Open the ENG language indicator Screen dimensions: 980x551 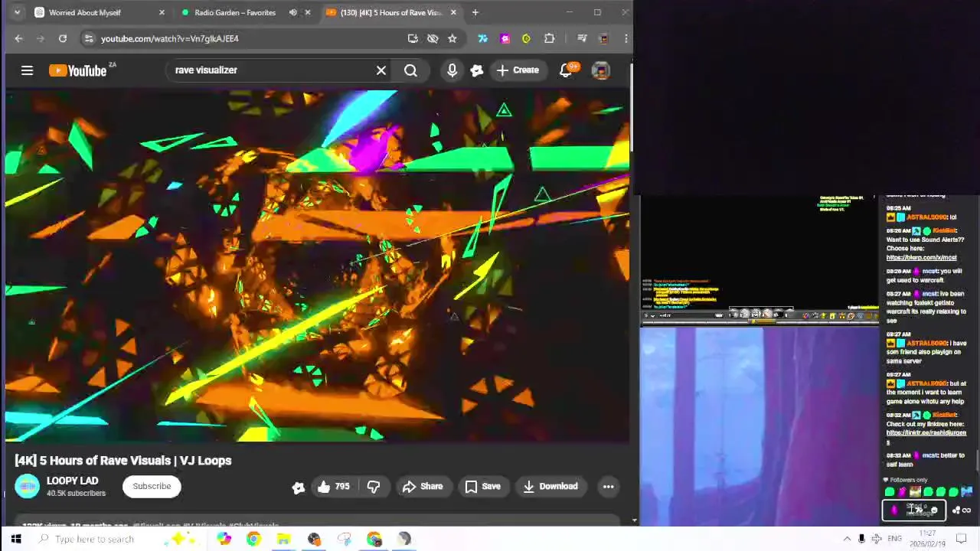tap(894, 539)
